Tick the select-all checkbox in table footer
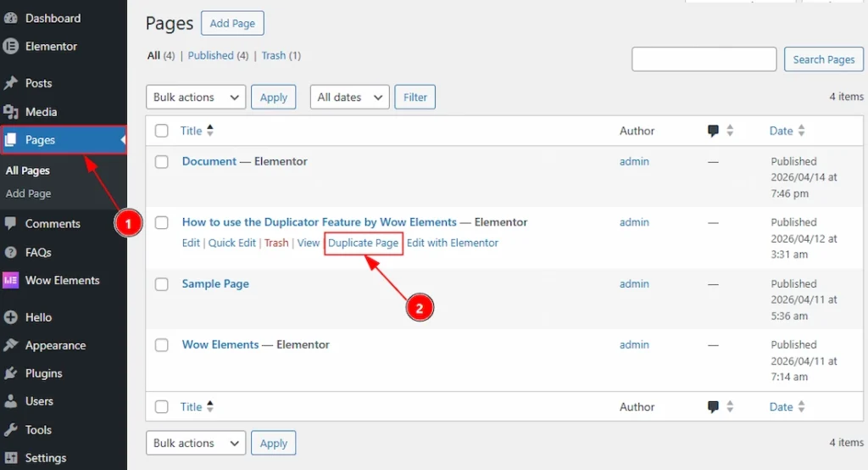Screen dimensions: 868x470 coord(162,407)
